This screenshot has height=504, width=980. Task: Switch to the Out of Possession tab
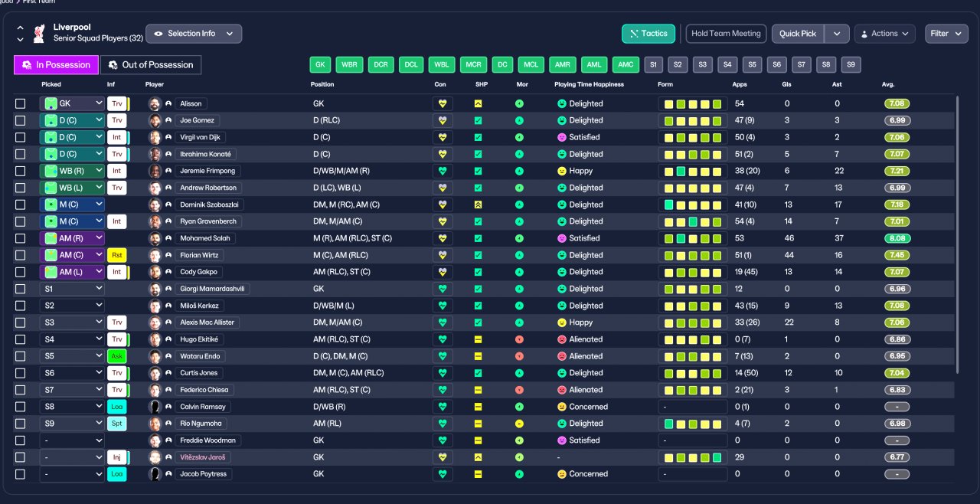151,65
